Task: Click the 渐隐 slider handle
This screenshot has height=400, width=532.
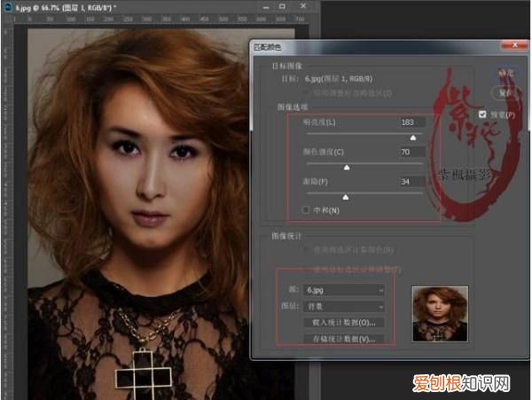Action: pos(345,195)
